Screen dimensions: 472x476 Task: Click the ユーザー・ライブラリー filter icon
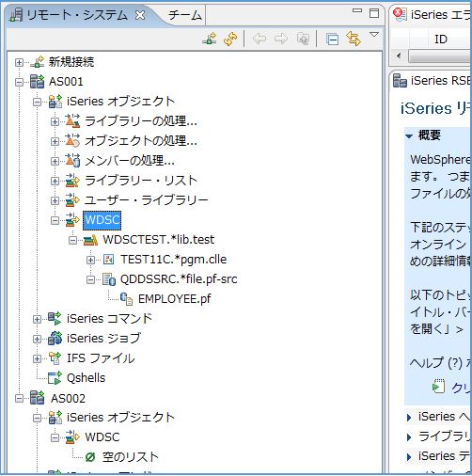coord(72,200)
